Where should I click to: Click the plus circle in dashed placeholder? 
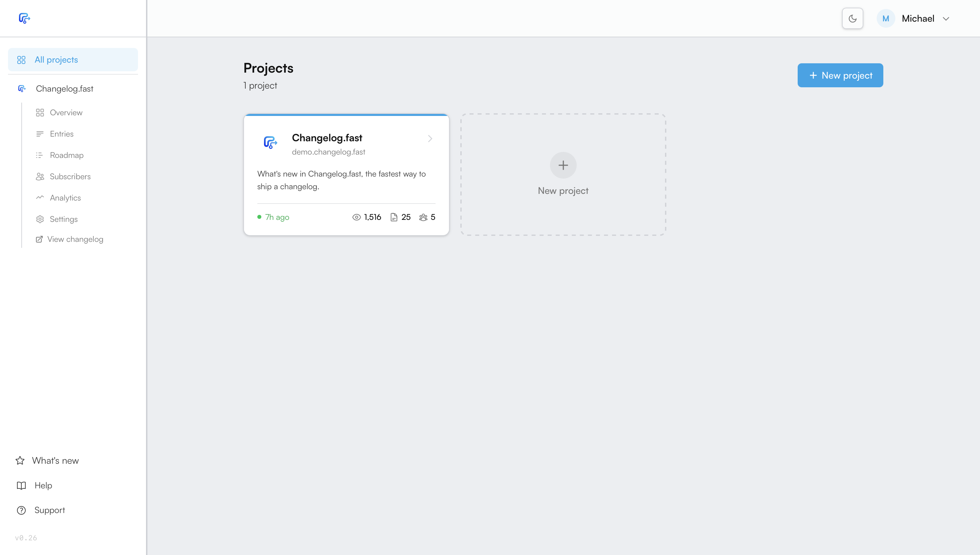[563, 165]
